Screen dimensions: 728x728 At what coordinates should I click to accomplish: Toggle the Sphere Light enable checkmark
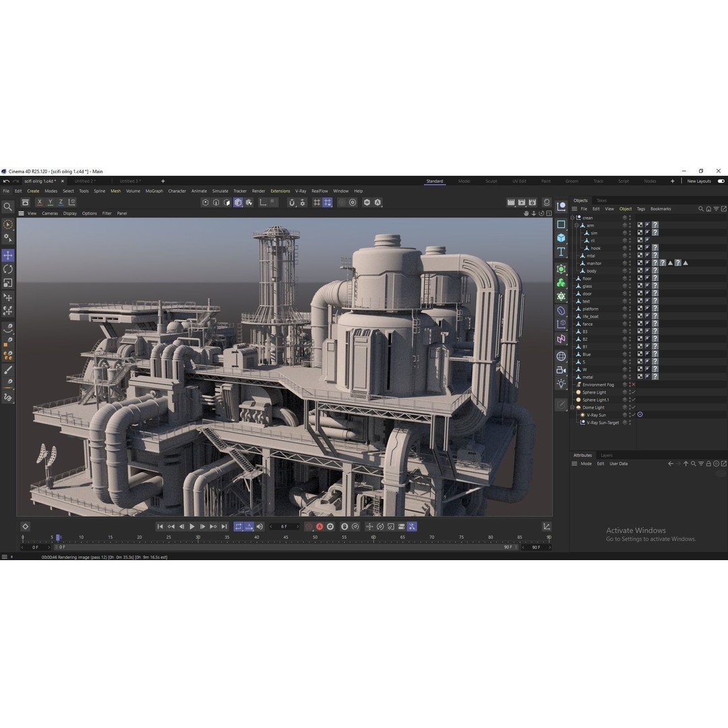pyautogui.click(x=632, y=392)
